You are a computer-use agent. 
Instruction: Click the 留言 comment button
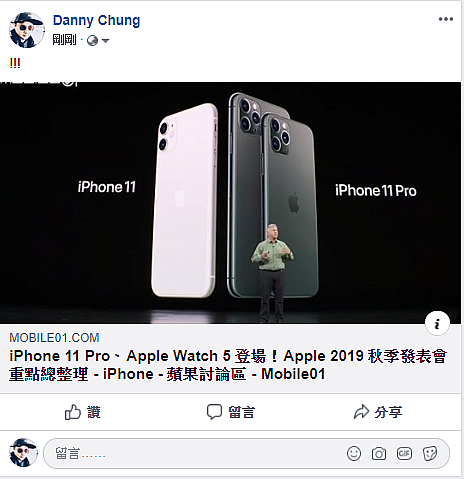(231, 412)
